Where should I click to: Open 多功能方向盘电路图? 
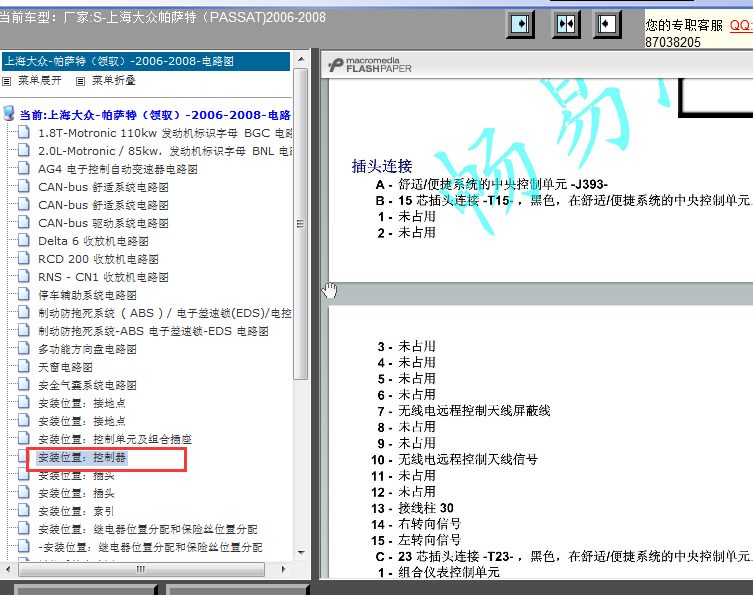pyautogui.click(x=87, y=349)
